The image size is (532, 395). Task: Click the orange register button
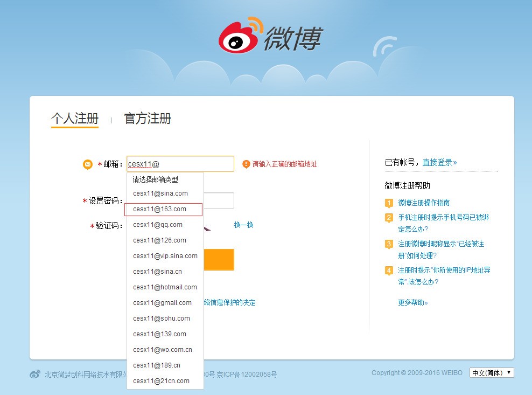point(219,260)
